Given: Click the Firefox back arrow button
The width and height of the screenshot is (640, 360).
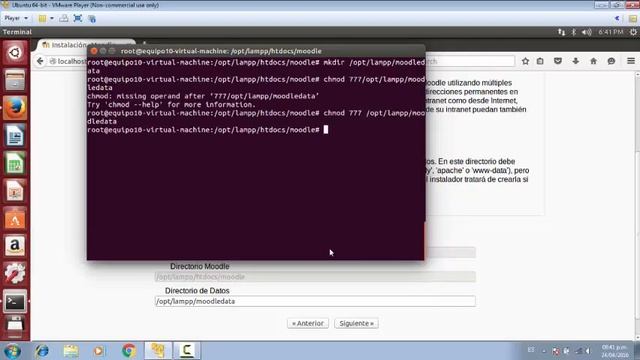Looking at the screenshot, I should pos(40,61).
